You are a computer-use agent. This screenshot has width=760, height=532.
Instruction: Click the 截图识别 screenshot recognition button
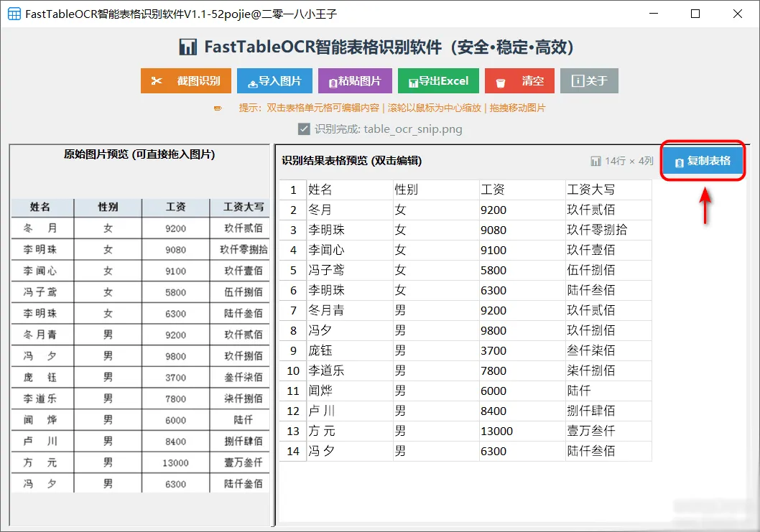pos(185,81)
